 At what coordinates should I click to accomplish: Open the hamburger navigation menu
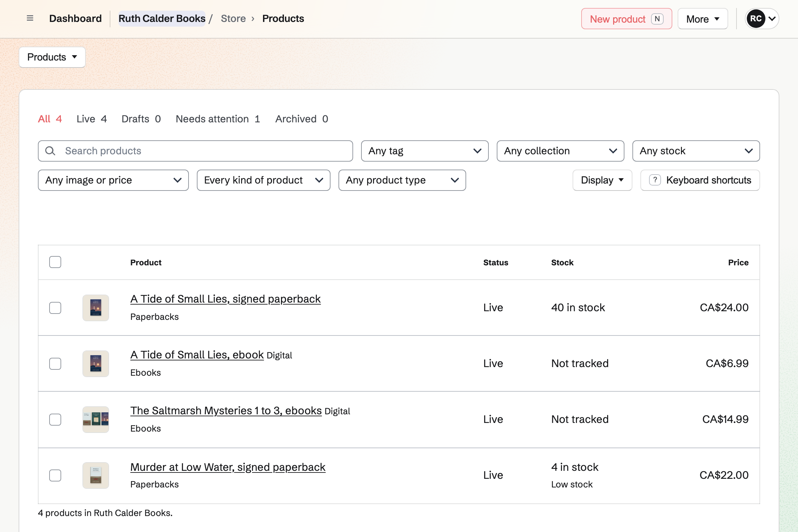(x=30, y=18)
